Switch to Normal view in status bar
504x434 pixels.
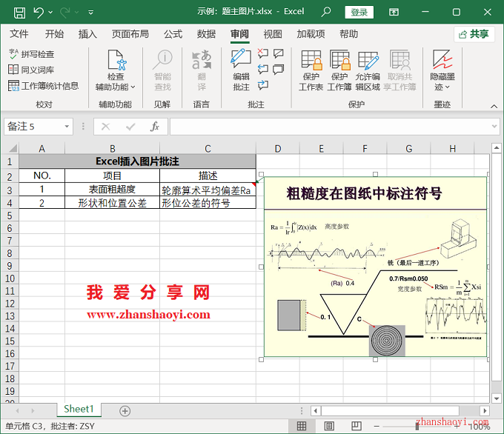pyautogui.click(x=302, y=426)
